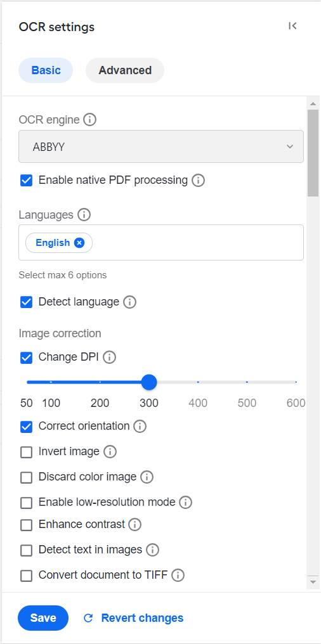Disable Enable native PDF processing checkbox

tap(26, 180)
